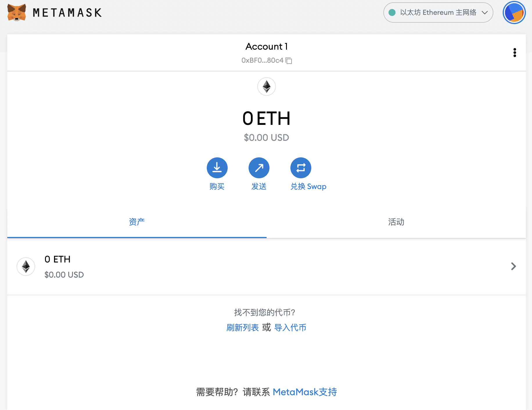
Task: Open the account avatar menu
Action: pos(514,12)
